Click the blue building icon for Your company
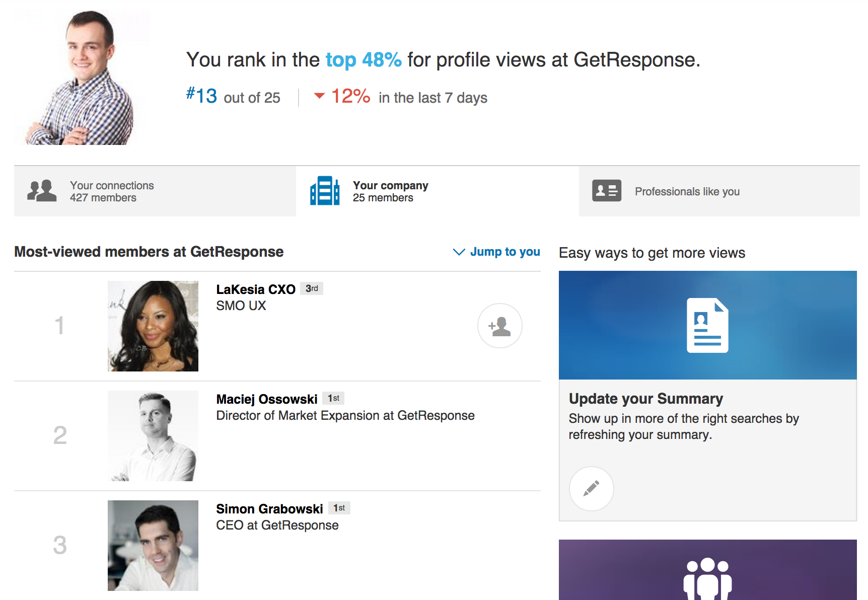Viewport: 868px width, 600px height. [x=325, y=191]
